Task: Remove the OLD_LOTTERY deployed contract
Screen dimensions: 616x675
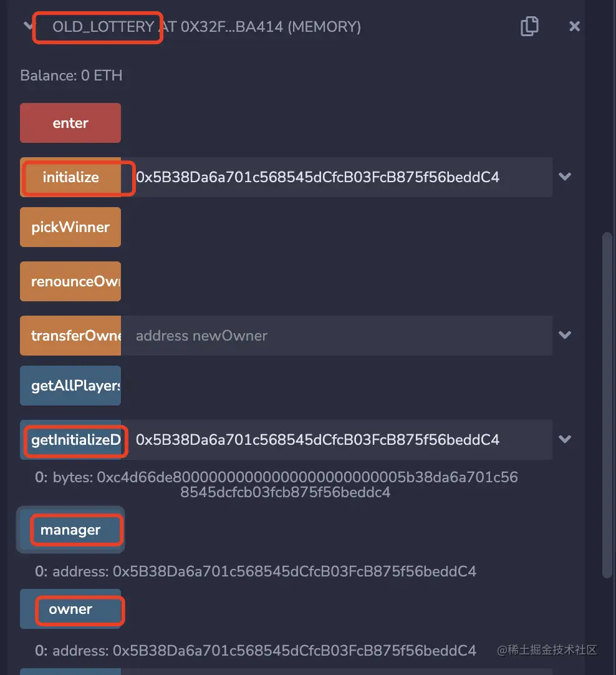Action: click(574, 26)
